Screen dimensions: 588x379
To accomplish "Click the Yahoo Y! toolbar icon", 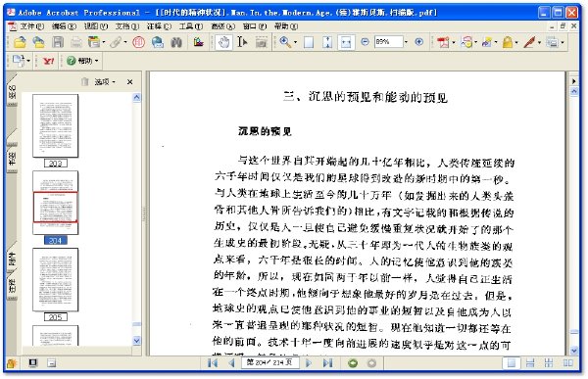I will [48, 61].
